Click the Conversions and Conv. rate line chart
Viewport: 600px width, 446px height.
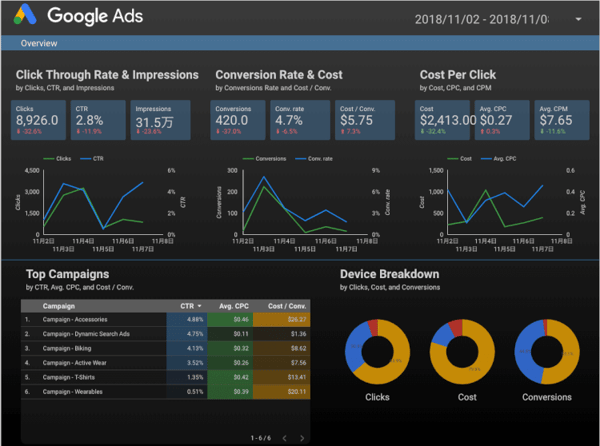[303, 203]
